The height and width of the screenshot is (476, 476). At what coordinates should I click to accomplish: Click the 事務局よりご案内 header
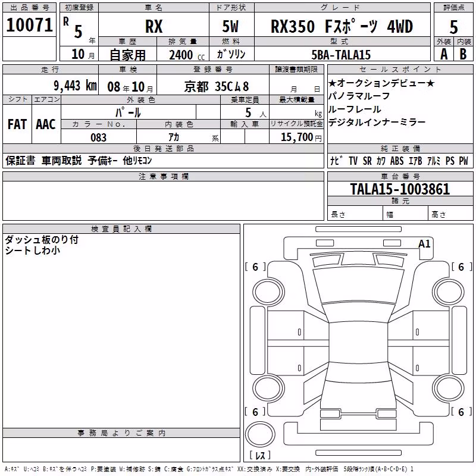point(121,433)
